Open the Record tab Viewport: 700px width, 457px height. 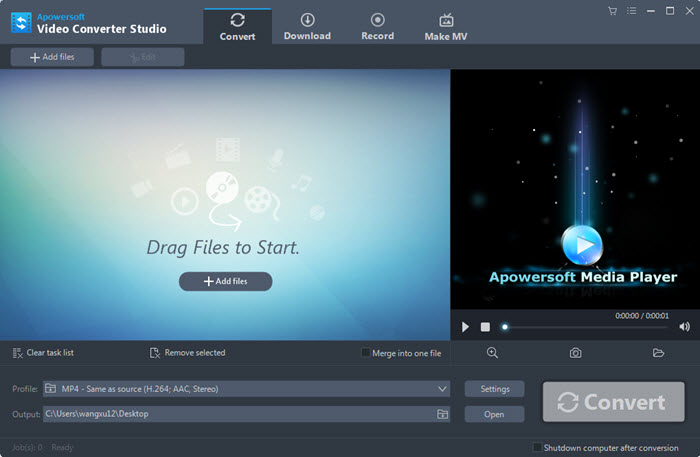tap(377, 27)
